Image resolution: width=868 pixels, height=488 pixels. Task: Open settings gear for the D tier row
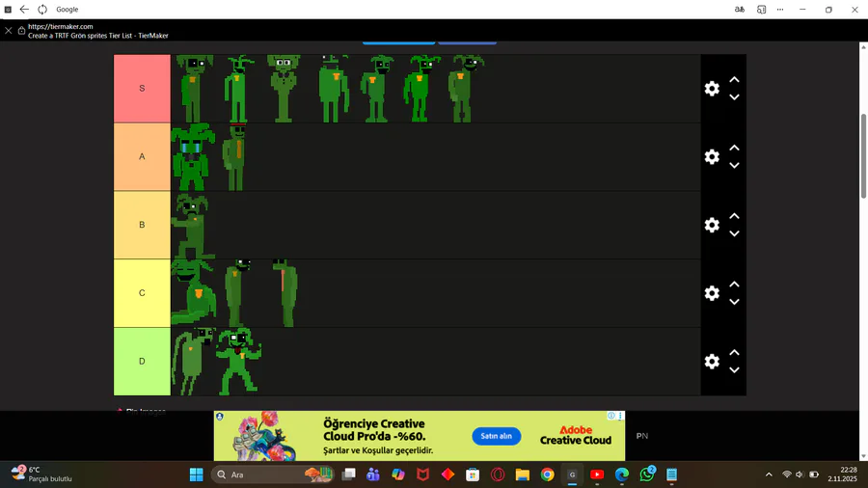pyautogui.click(x=712, y=362)
